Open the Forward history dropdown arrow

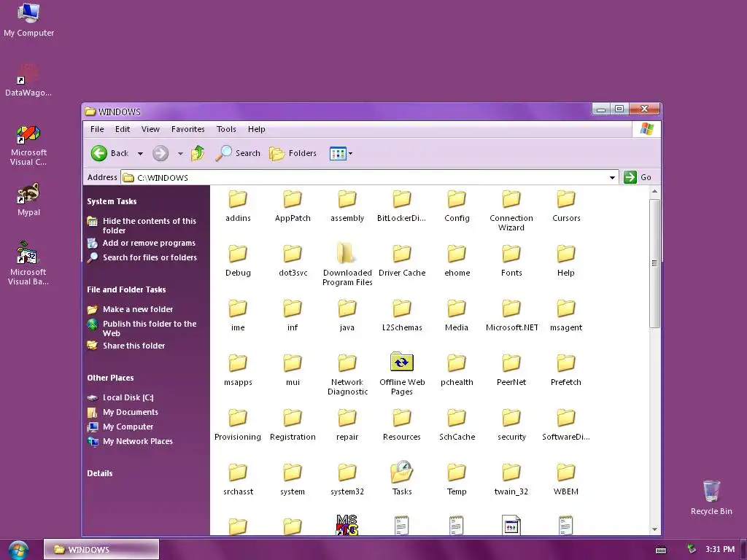[x=180, y=153]
